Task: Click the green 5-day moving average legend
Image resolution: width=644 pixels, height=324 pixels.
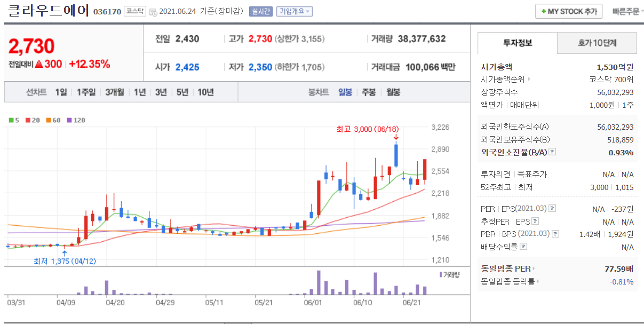Action: pos(13,120)
